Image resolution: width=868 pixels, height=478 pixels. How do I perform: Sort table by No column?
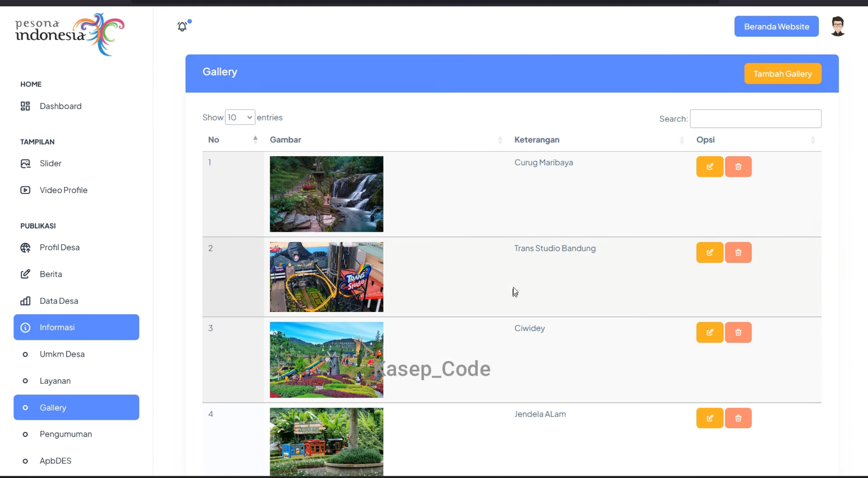click(233, 140)
